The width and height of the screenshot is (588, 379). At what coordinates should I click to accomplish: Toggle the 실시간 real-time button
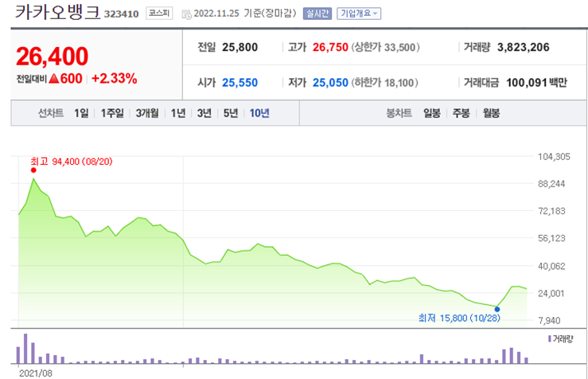click(317, 14)
